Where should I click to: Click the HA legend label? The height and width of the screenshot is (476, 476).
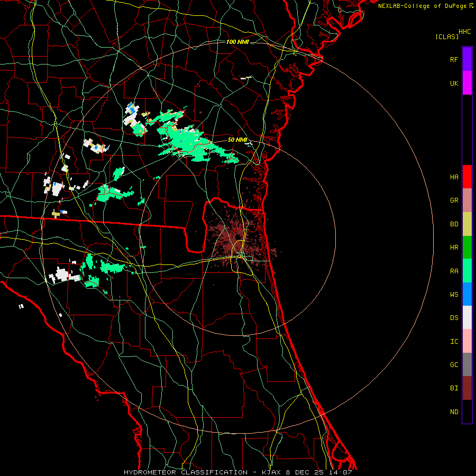(454, 177)
